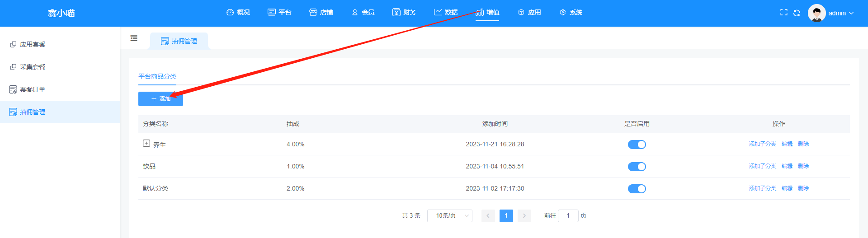Open the 数据 top menu

pyautogui.click(x=446, y=13)
